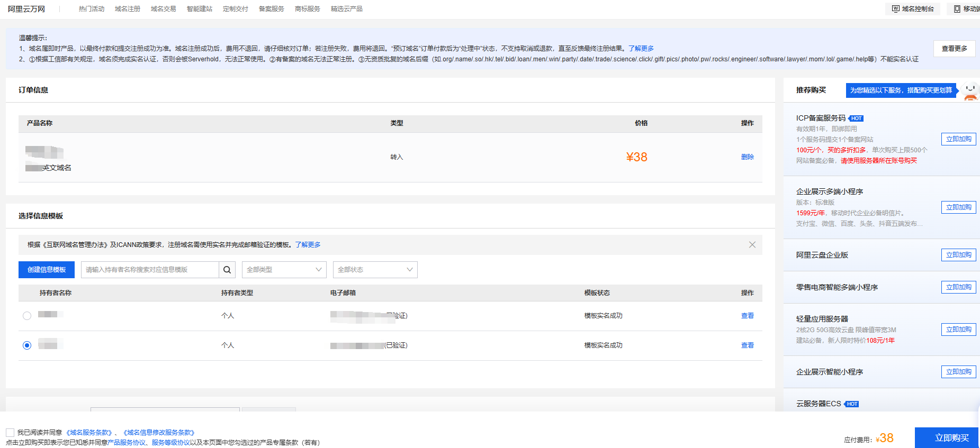The width and height of the screenshot is (980, 448).
Task: Click 立即加购 for 阿里云盘企业版
Action: (959, 255)
